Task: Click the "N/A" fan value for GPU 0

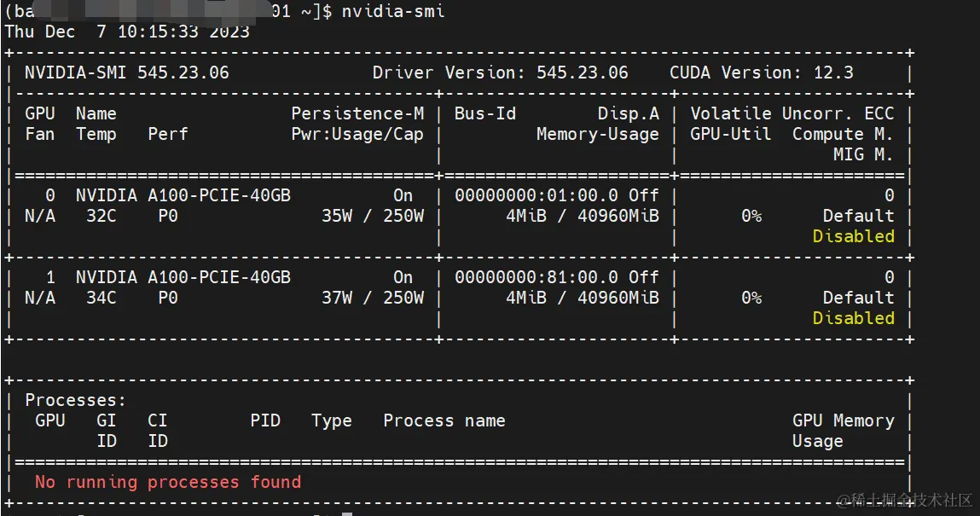Action: (39, 216)
